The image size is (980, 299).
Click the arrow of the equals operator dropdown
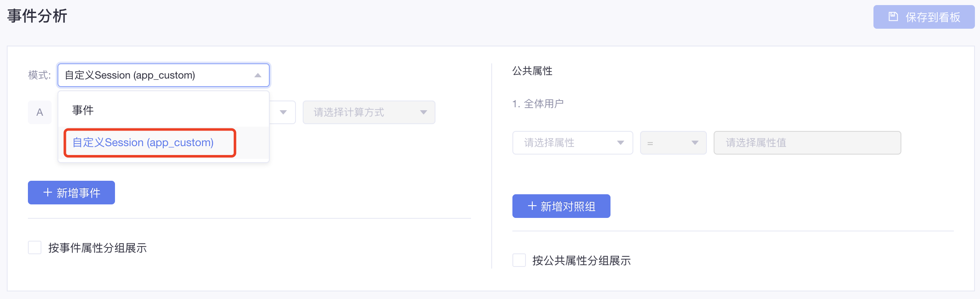[695, 143]
